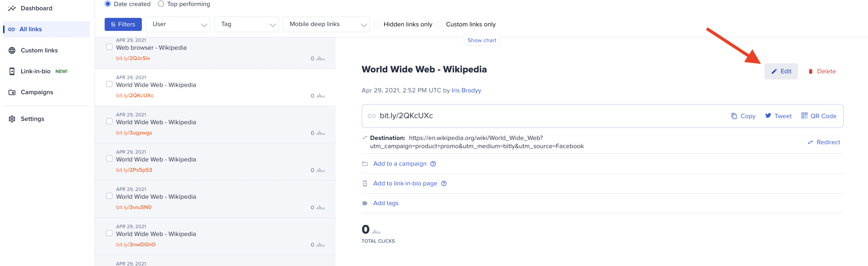Click the Custom links globe icon
Viewport: 868px width, 266px height.
12,51
